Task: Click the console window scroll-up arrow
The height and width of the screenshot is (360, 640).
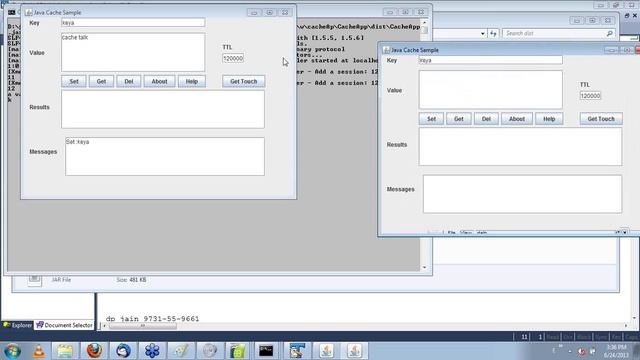Action: coord(424,23)
